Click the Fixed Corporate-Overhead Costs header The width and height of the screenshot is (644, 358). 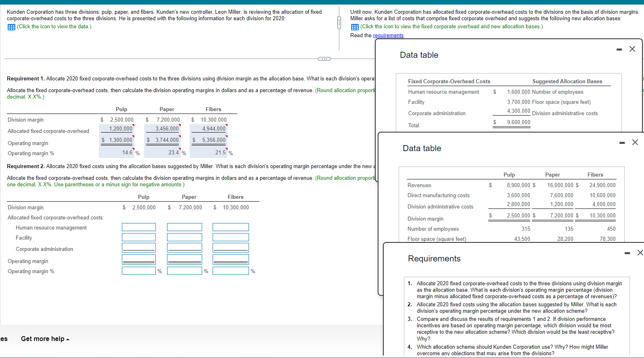449,82
